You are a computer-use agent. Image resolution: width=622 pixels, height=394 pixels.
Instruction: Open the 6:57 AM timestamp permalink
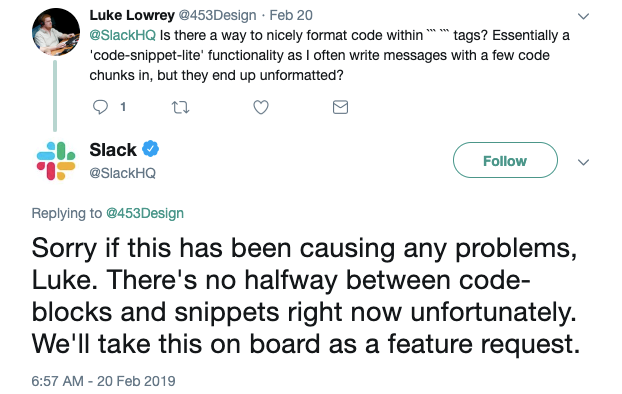click(103, 381)
